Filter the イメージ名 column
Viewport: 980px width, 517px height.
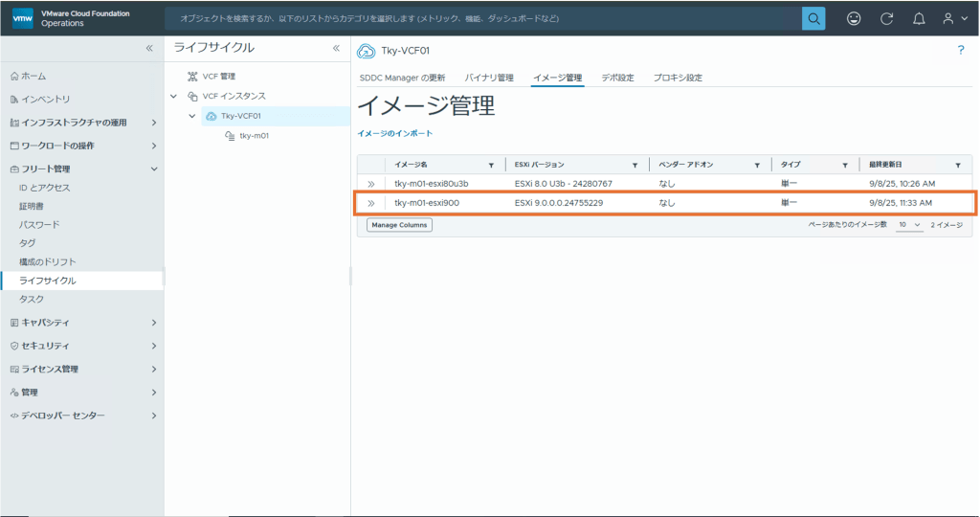(x=491, y=165)
